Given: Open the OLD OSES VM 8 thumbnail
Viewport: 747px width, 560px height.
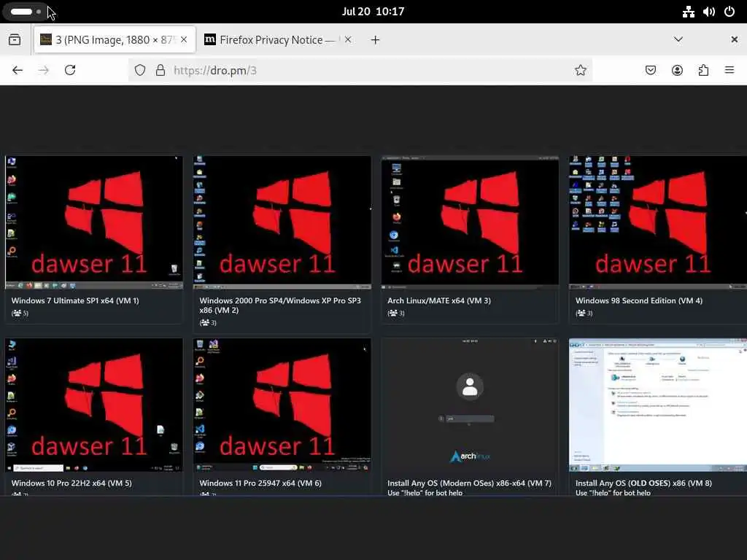Looking at the screenshot, I should click(x=658, y=405).
